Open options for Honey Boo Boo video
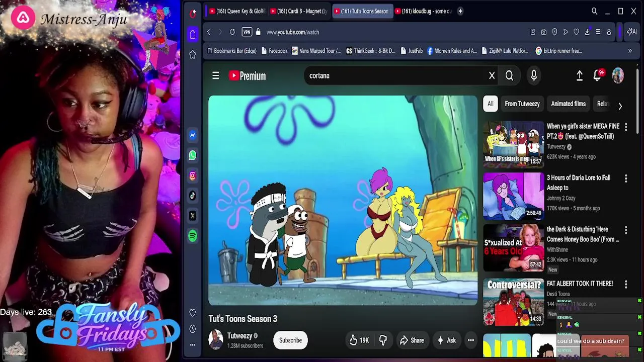Image resolution: width=644 pixels, height=362 pixels. (x=626, y=230)
